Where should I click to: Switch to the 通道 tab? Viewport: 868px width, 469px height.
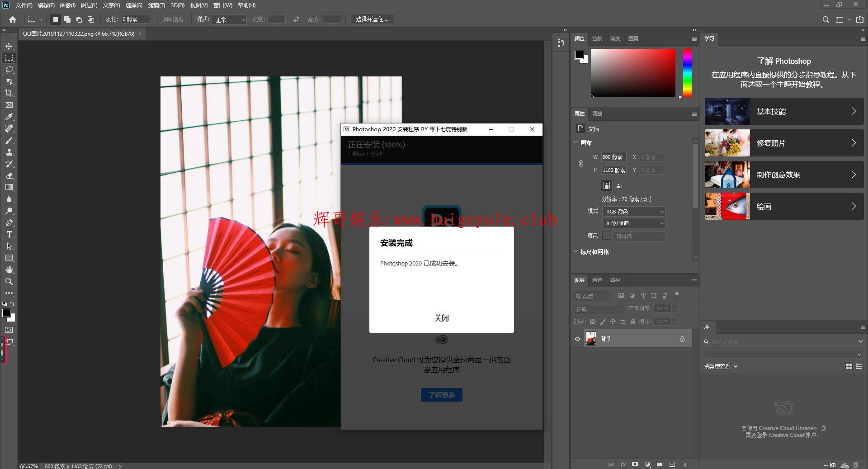(597, 280)
